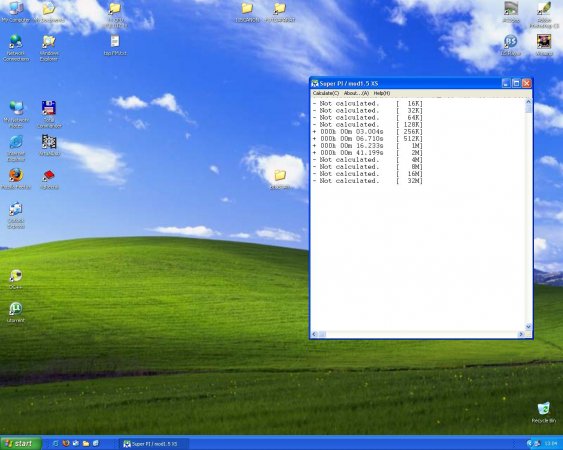Launch the Windows Explorer desktop shortcut
563x450 pixels.
coord(49,48)
